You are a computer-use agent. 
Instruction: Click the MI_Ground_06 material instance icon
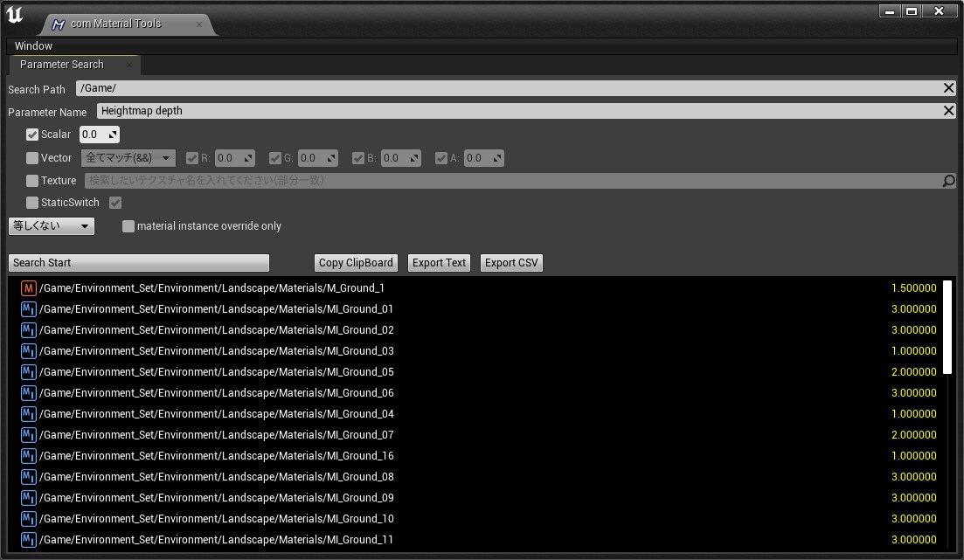[x=29, y=393]
